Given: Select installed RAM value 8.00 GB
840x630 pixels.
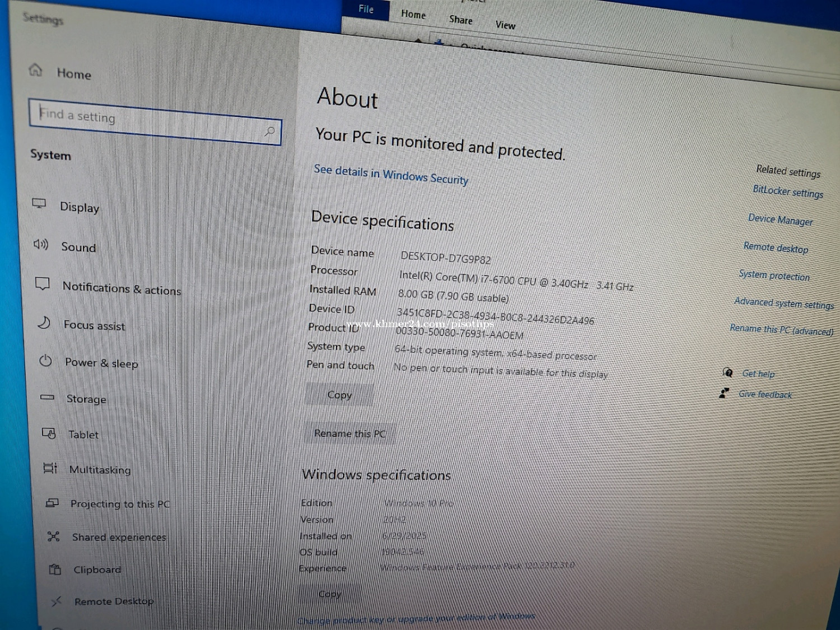Looking at the screenshot, I should tap(453, 296).
